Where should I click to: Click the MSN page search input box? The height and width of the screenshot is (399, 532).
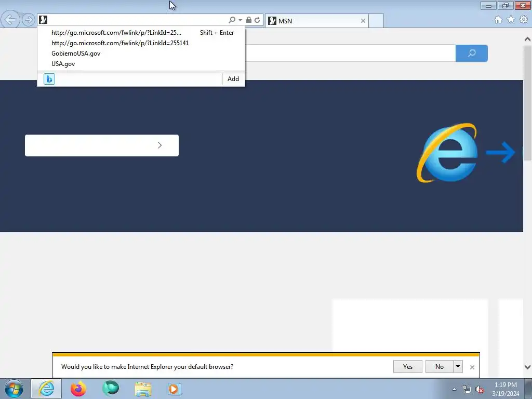(350, 54)
